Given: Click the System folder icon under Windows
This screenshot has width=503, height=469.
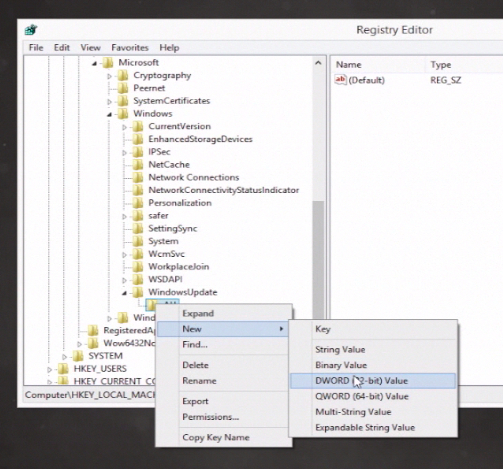Looking at the screenshot, I should coord(138,241).
